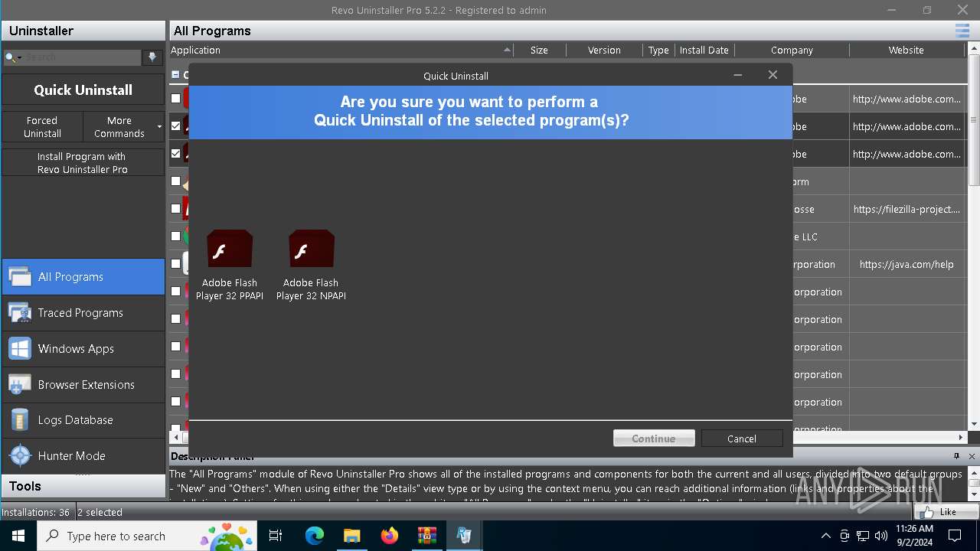Click the pin icon on Description Panel
Image resolution: width=980 pixels, height=551 pixels.
point(956,456)
